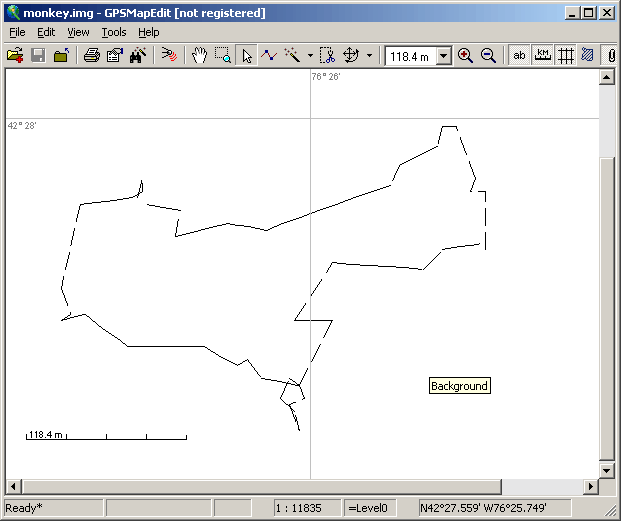Toggle the grid lines display
The image size is (621, 521).
pyautogui.click(x=565, y=56)
